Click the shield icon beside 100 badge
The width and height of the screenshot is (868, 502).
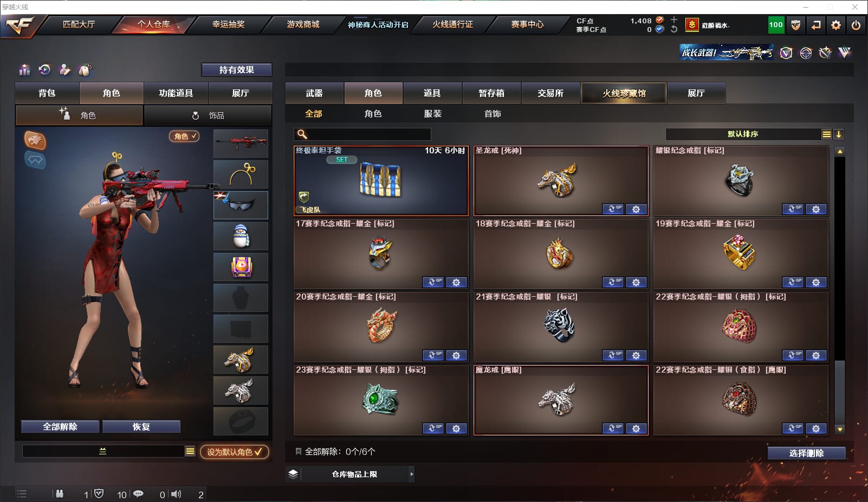coord(795,25)
